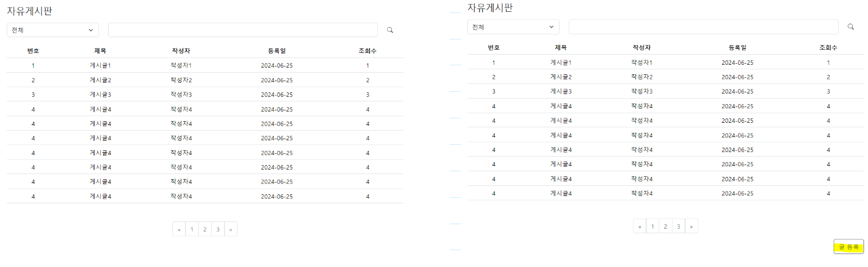This screenshot has width=868, height=267.
Task: Go to previous pages with « in left board
Action: pyautogui.click(x=179, y=229)
